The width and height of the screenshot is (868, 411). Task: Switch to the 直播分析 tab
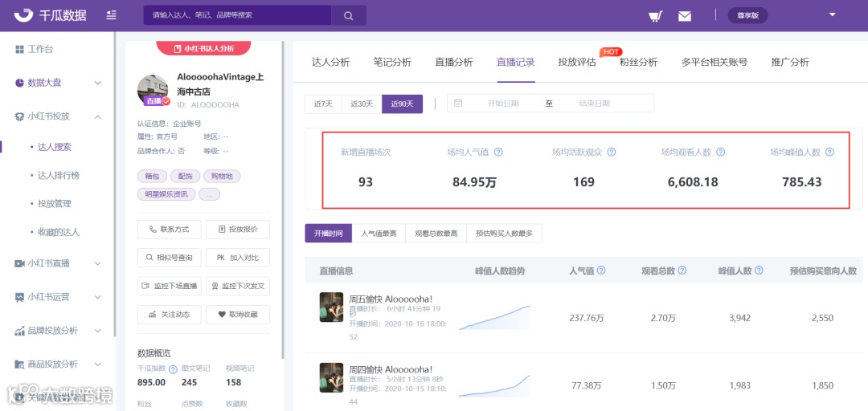454,62
